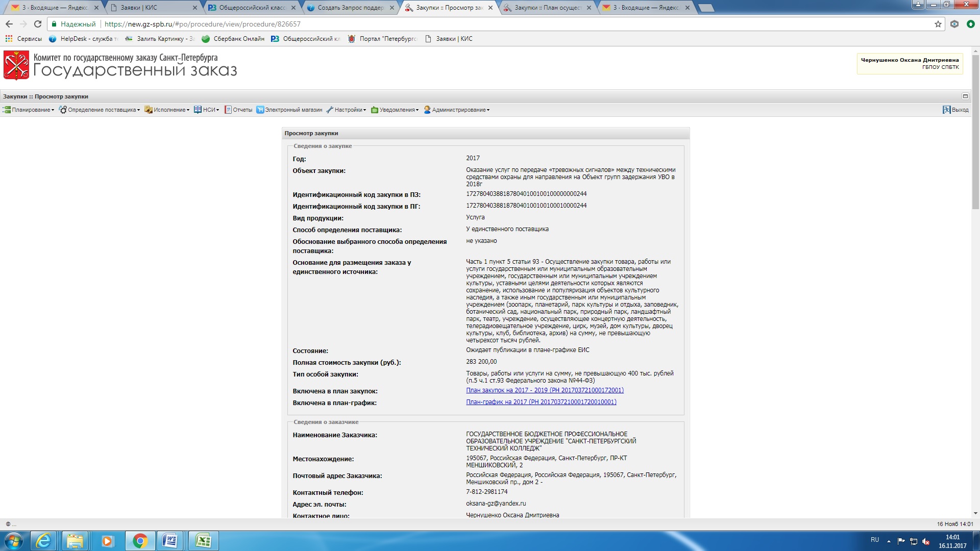Open Excel from the Windows taskbar
This screenshot has height=551, width=980.
coord(203,541)
